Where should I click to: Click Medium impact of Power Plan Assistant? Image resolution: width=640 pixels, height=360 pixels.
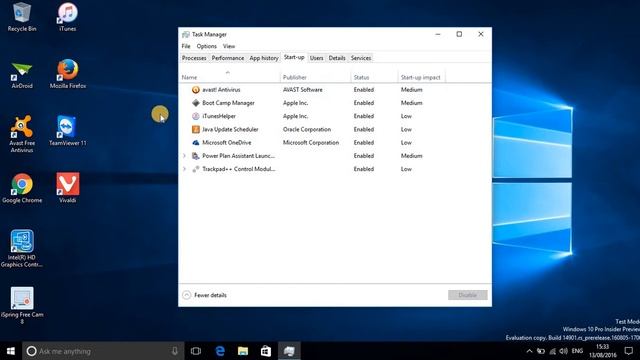[x=411, y=156]
